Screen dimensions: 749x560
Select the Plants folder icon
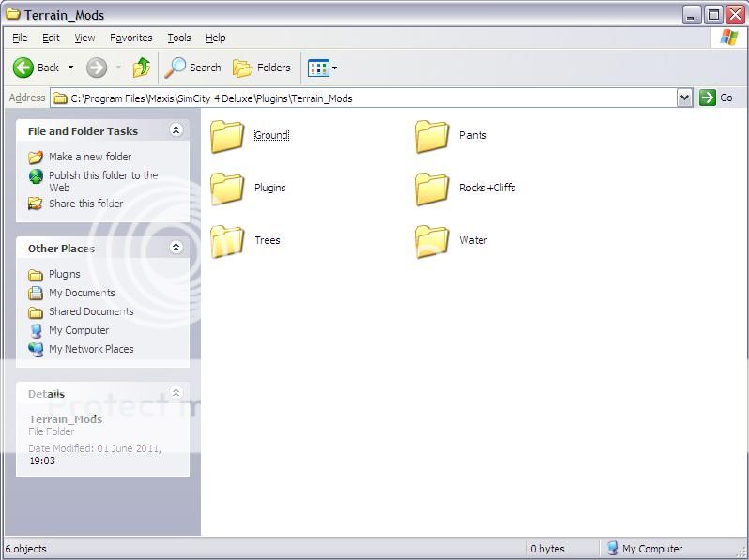coord(432,136)
